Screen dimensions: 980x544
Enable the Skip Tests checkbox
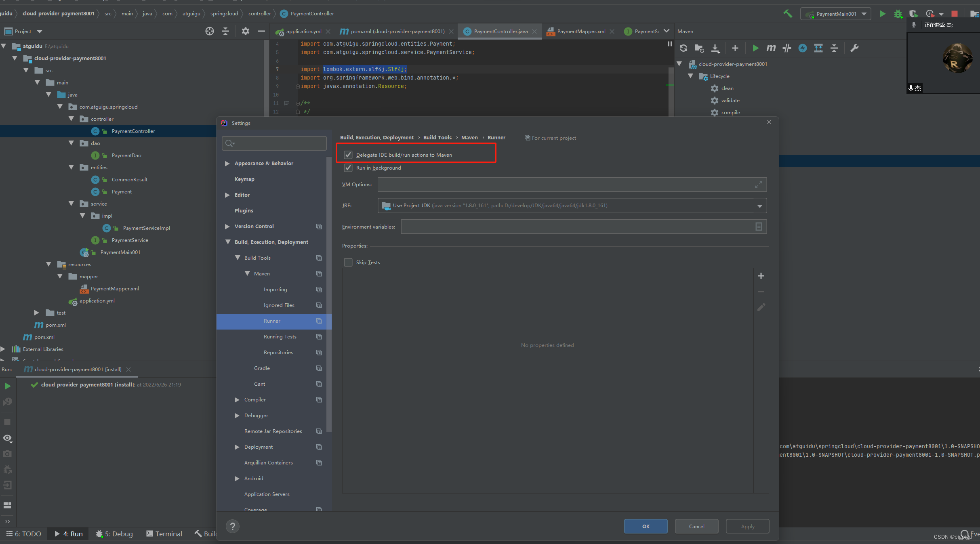point(348,262)
